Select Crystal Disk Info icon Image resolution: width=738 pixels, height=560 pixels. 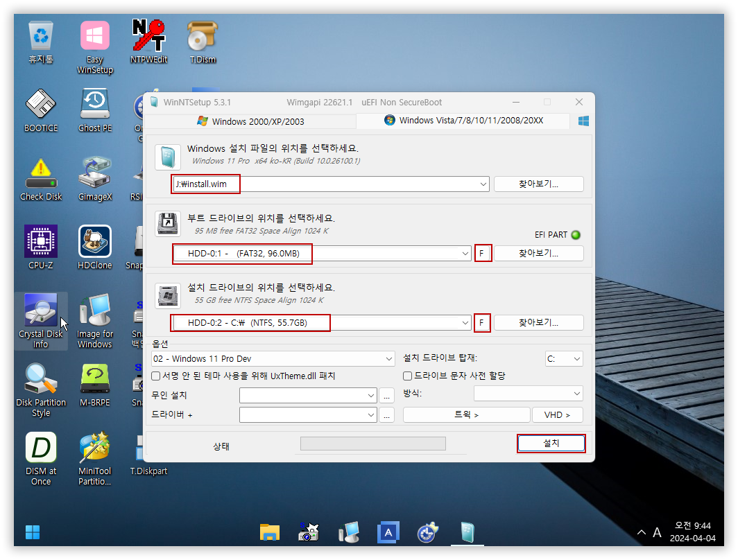(41, 321)
